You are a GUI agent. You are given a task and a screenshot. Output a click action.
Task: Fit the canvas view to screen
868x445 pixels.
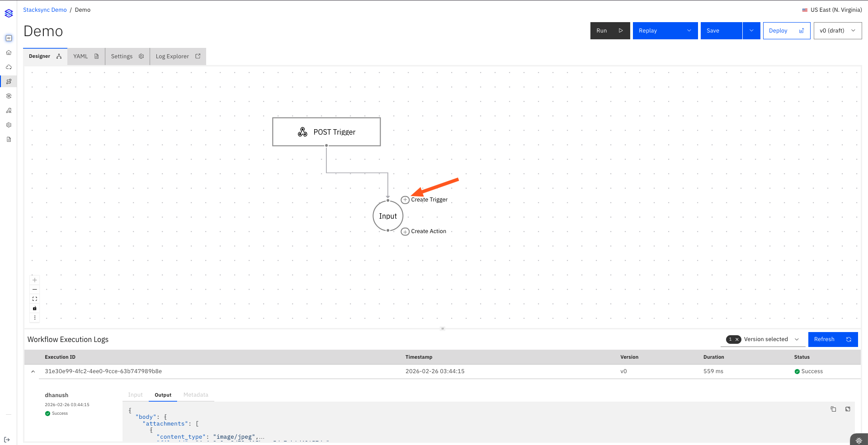click(x=35, y=299)
